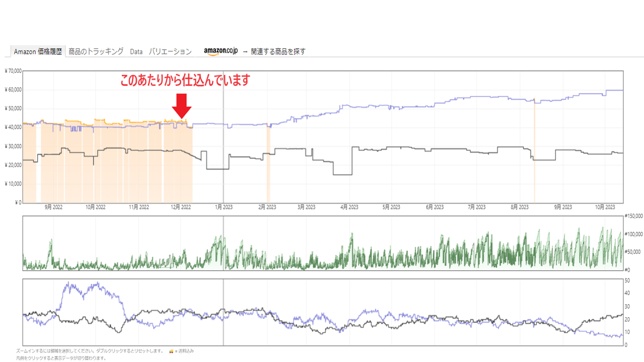This screenshot has height=362, width=644.
Task: Click the amazon.co.jp logo
Action: [x=220, y=51]
